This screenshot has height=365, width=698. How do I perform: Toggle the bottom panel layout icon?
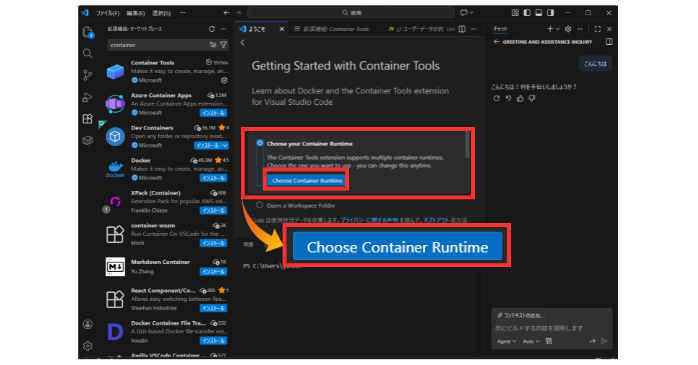click(x=539, y=13)
